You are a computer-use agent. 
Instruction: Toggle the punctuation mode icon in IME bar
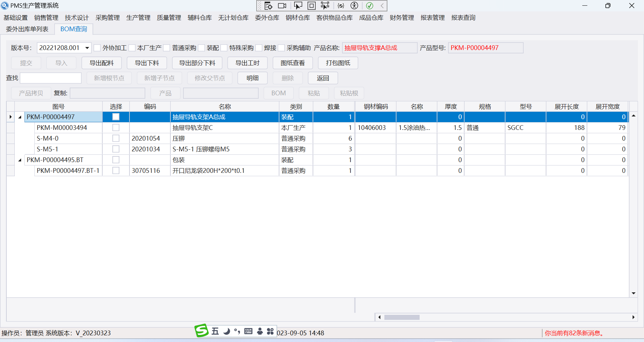click(237, 332)
